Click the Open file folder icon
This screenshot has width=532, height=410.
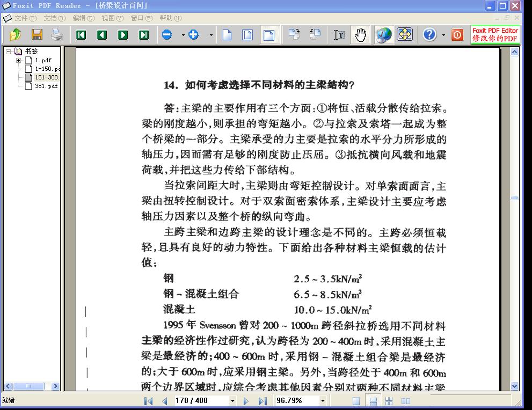(16, 34)
